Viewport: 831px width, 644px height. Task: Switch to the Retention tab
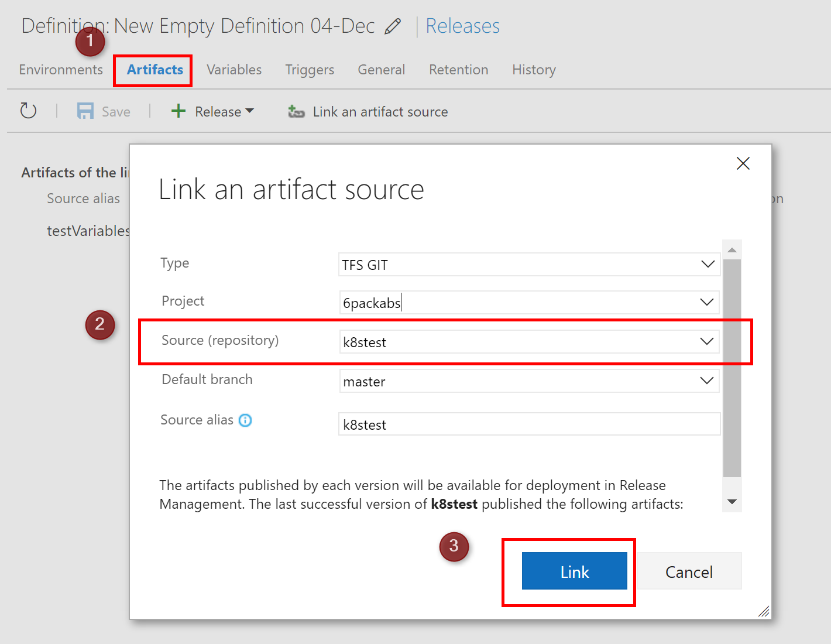pyautogui.click(x=459, y=70)
